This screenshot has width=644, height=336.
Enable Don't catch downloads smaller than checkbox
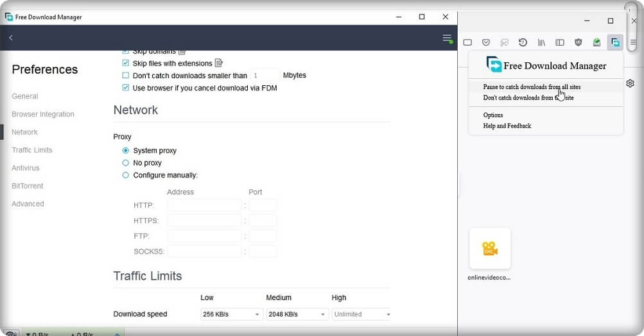126,75
